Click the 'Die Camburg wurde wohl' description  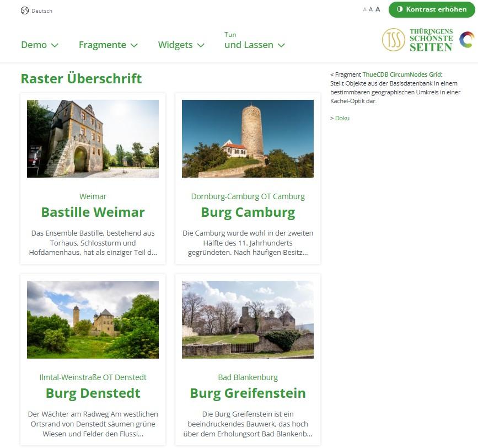tap(248, 243)
